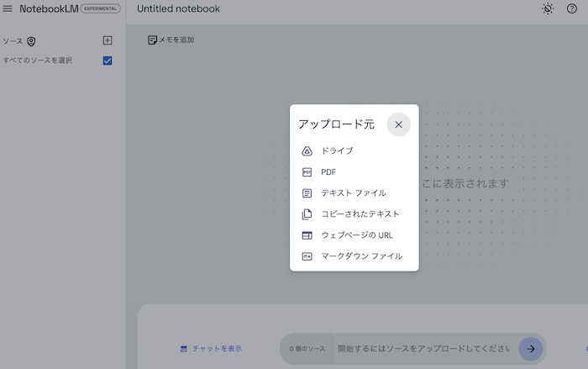The image size is (588, 369).
Task: Click the Untitled notebook title
Action: click(178, 9)
